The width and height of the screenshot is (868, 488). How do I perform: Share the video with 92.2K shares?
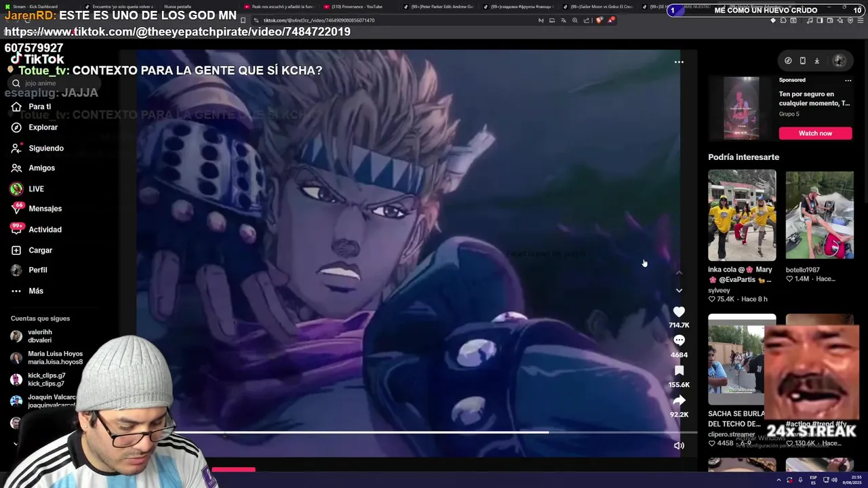click(679, 401)
